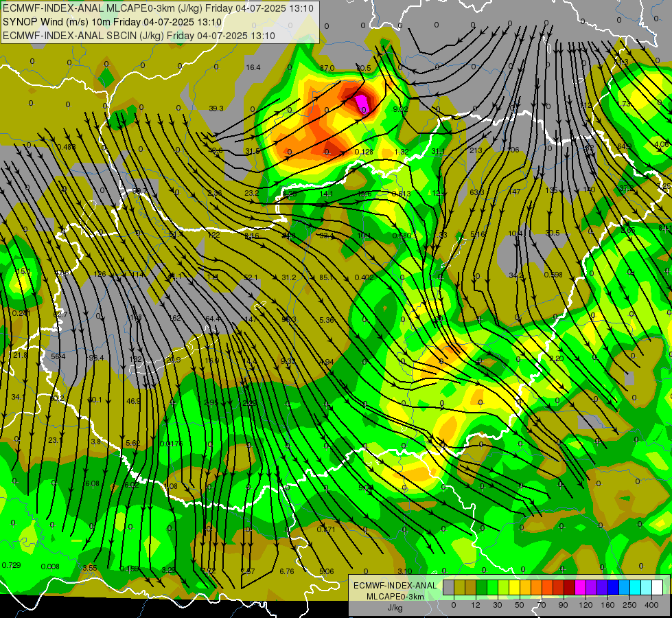672x618 pixels.
Task: Click the map value '1.32'
Action: (x=401, y=152)
